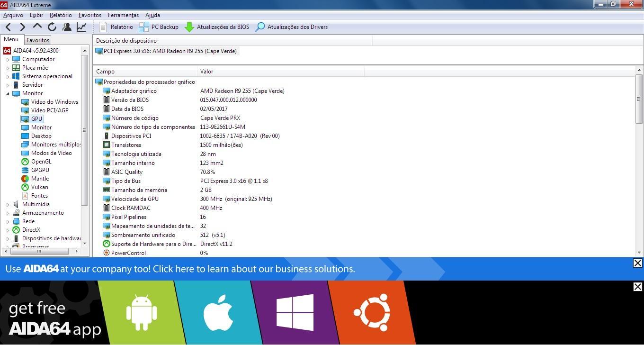644x345 pixels.
Task: Click the AIDA64 business solutions banner link
Action: pyautogui.click(x=180, y=269)
